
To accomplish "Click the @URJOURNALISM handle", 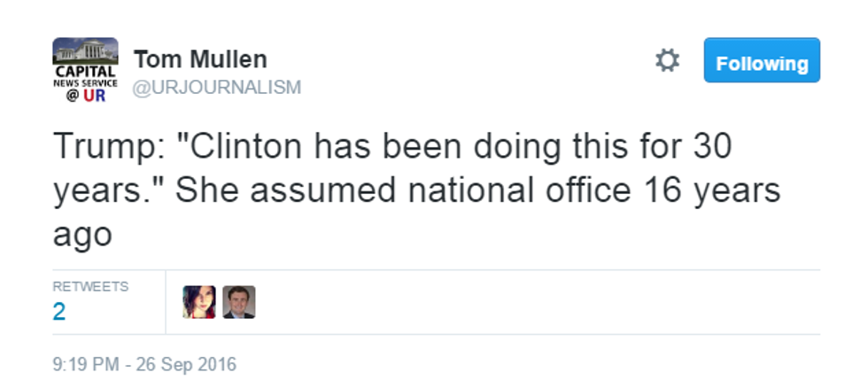I will point(217,87).
